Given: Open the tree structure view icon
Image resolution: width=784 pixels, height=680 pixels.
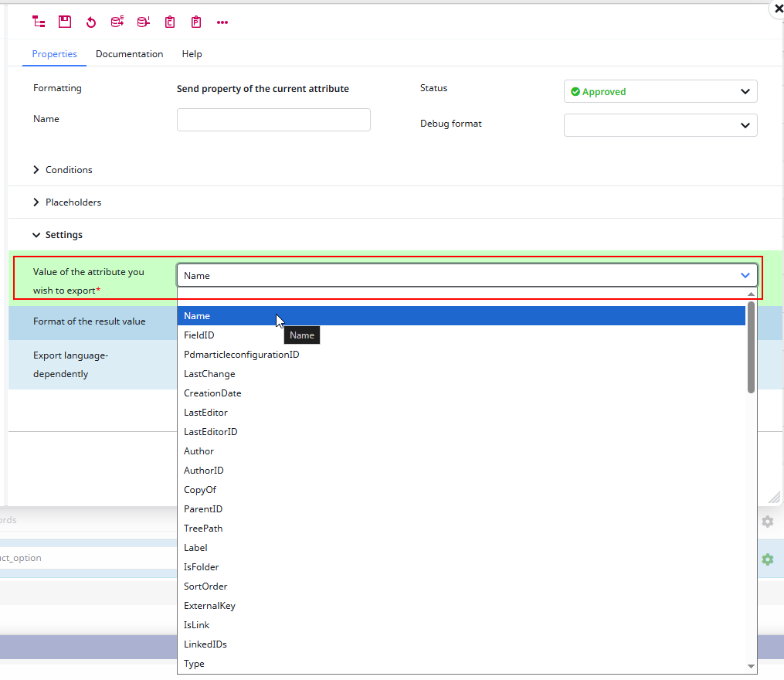Looking at the screenshot, I should point(39,22).
